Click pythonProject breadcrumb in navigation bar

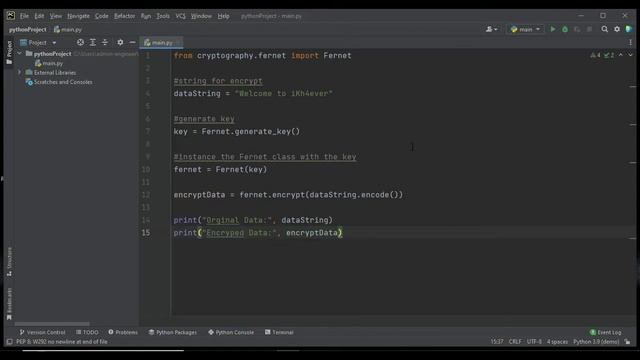point(28,29)
